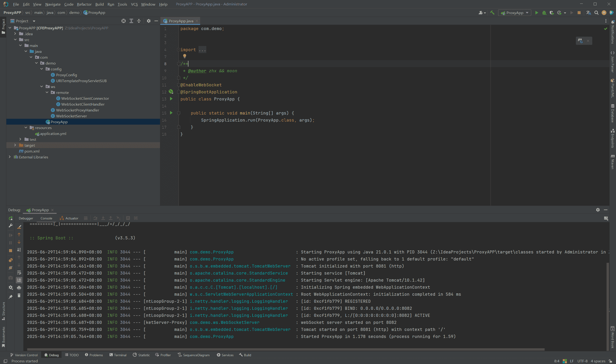The image size is (616, 364).
Task: Expand the target folder
Action: tap(15, 145)
